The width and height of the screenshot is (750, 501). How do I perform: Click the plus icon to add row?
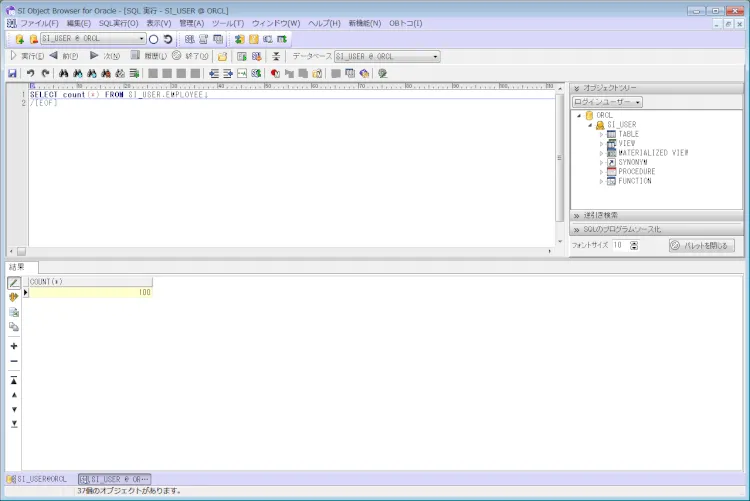click(14, 346)
